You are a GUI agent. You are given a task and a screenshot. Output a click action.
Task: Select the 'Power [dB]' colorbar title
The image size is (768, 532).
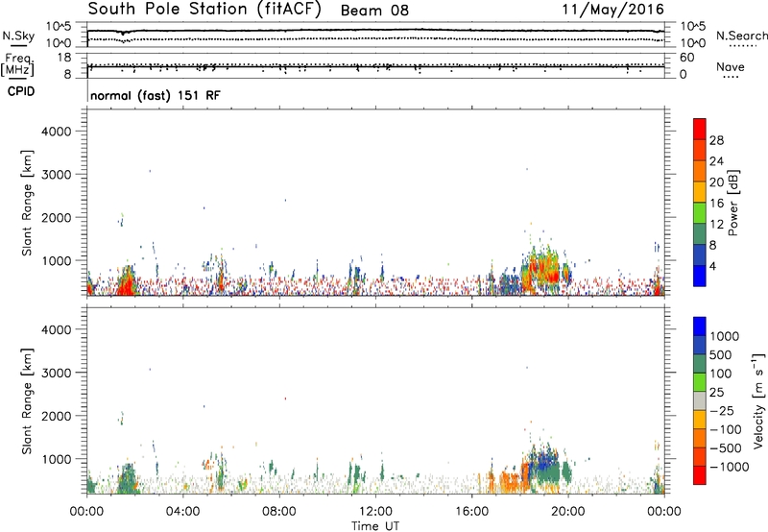point(733,203)
